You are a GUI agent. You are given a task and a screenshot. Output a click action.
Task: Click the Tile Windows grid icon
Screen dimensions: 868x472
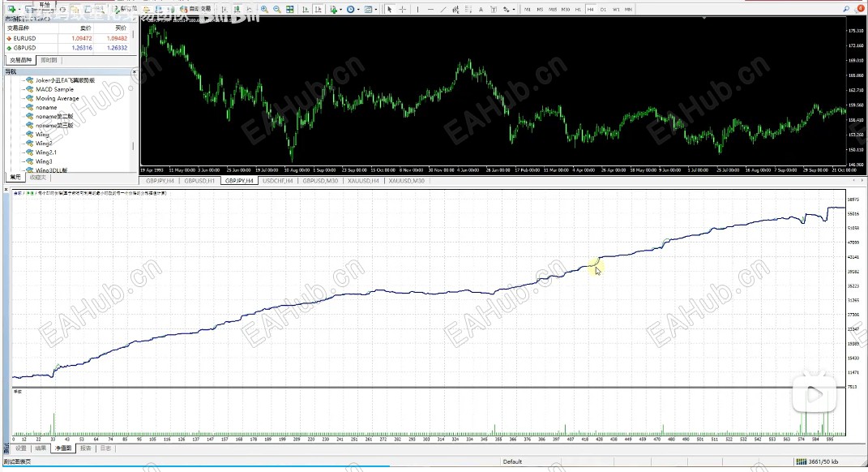(289, 10)
